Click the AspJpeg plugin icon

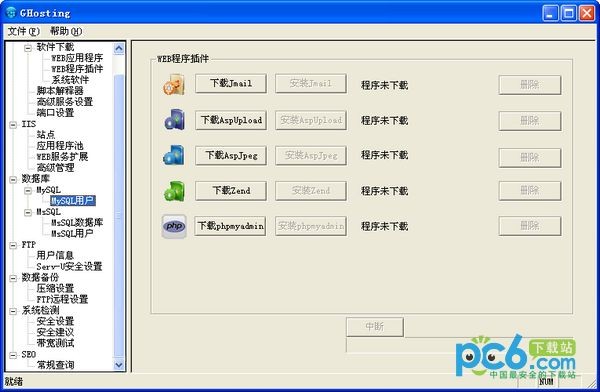(x=174, y=155)
